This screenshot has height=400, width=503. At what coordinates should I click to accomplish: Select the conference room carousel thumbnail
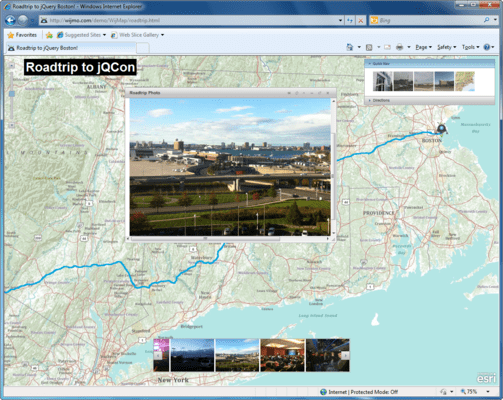click(x=282, y=355)
